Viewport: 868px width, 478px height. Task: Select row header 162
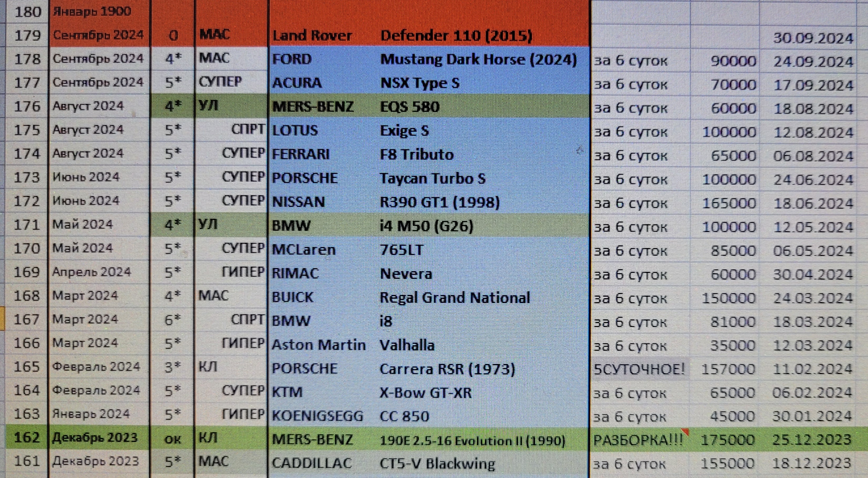[27, 438]
